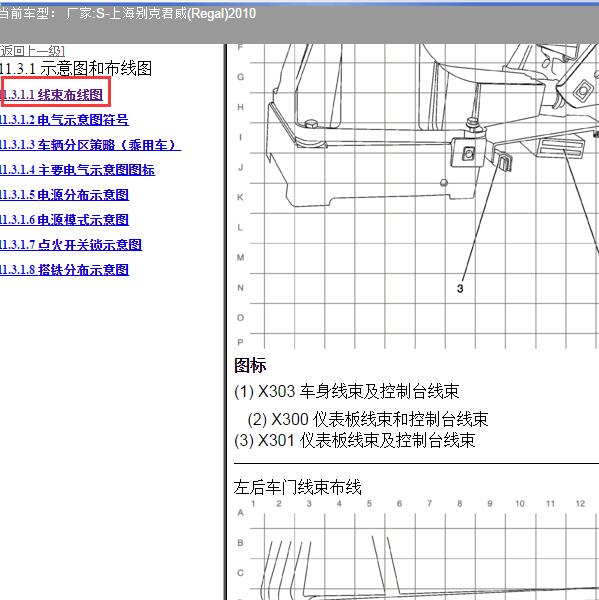Select legend line (2) X300 仪表板线束和控制台线束
This screenshot has height=600, width=599.
pos(368,419)
